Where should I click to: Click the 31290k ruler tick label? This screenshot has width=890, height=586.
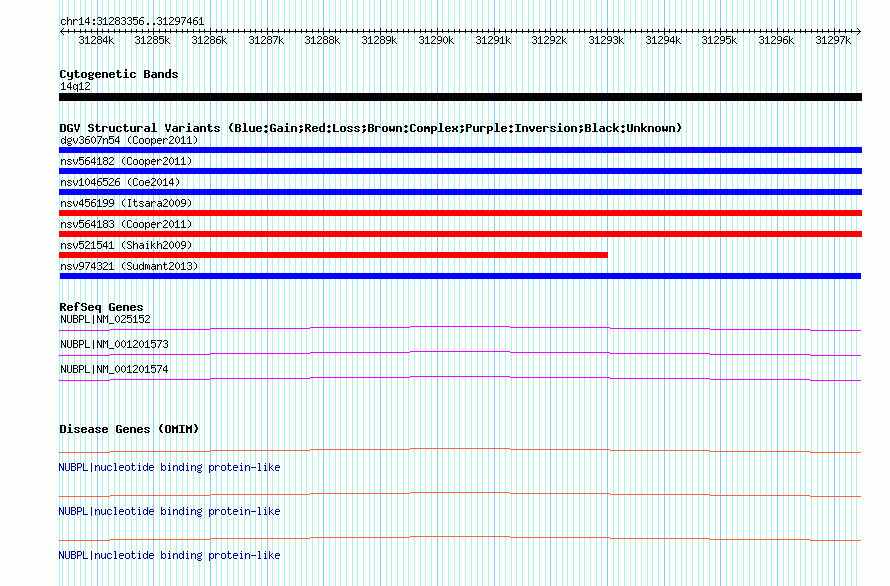point(436,40)
